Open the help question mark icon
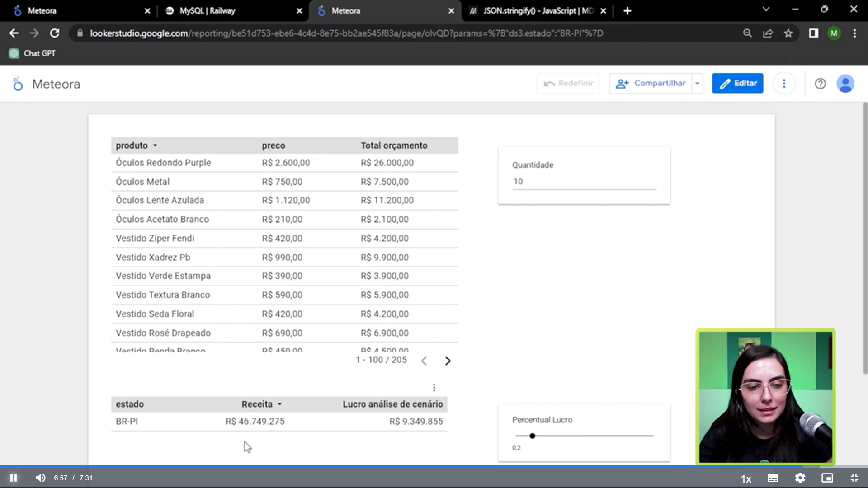Image resolution: width=868 pixels, height=488 pixels. point(820,84)
